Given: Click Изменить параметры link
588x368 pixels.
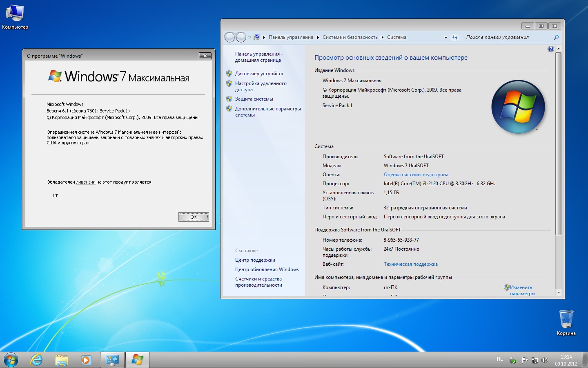Looking at the screenshot, I should [522, 290].
